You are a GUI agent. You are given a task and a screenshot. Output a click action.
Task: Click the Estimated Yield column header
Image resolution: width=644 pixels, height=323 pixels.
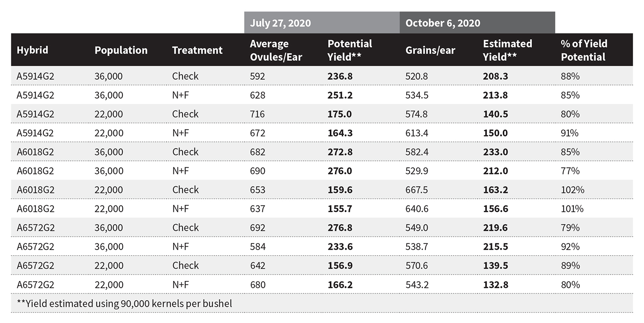pyautogui.click(x=507, y=50)
